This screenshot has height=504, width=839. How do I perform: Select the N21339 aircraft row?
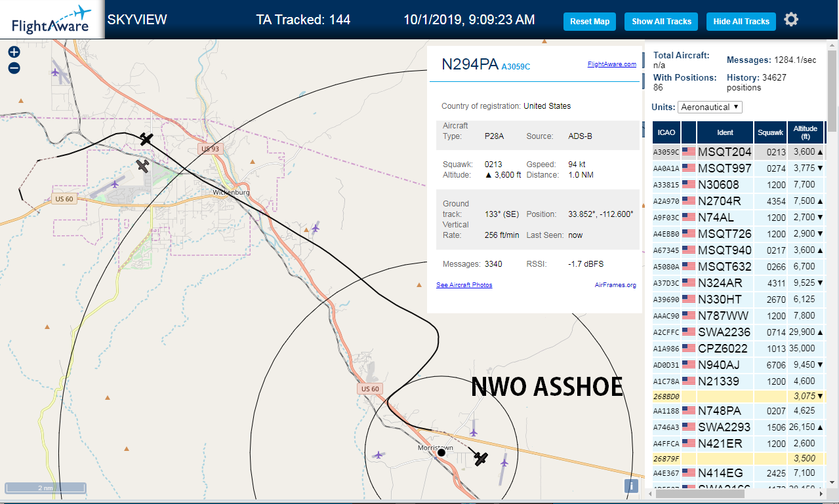[x=738, y=381]
